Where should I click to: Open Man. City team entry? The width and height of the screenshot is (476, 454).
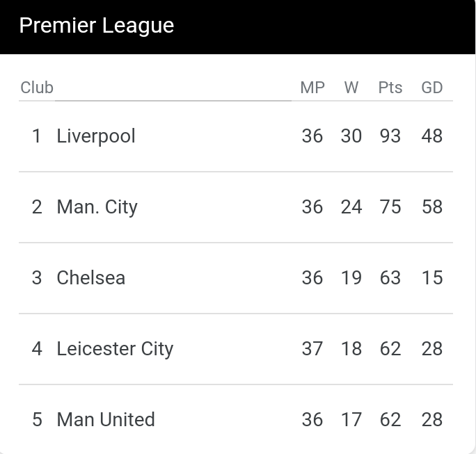point(97,207)
